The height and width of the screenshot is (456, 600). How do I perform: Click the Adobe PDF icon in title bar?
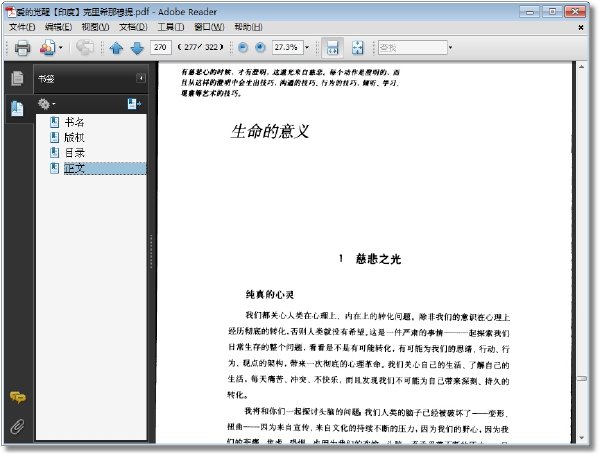click(x=10, y=11)
